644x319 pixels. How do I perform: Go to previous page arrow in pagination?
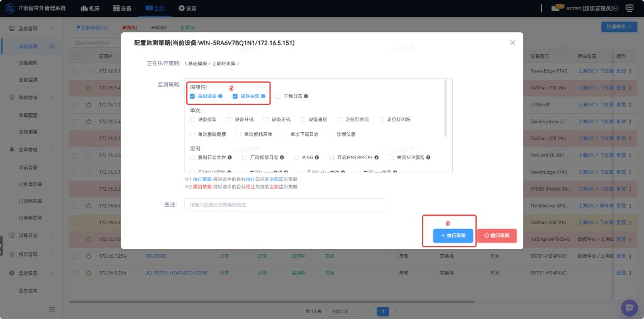[370, 311]
